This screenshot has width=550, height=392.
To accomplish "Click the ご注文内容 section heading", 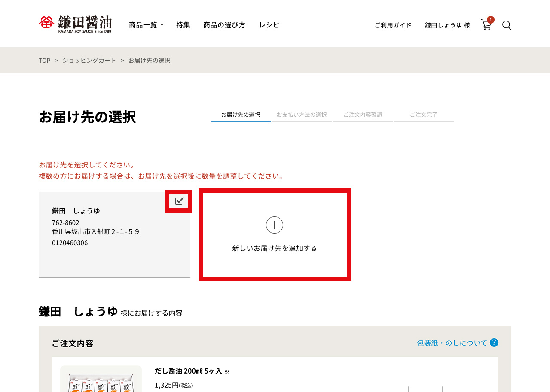I will [72, 343].
